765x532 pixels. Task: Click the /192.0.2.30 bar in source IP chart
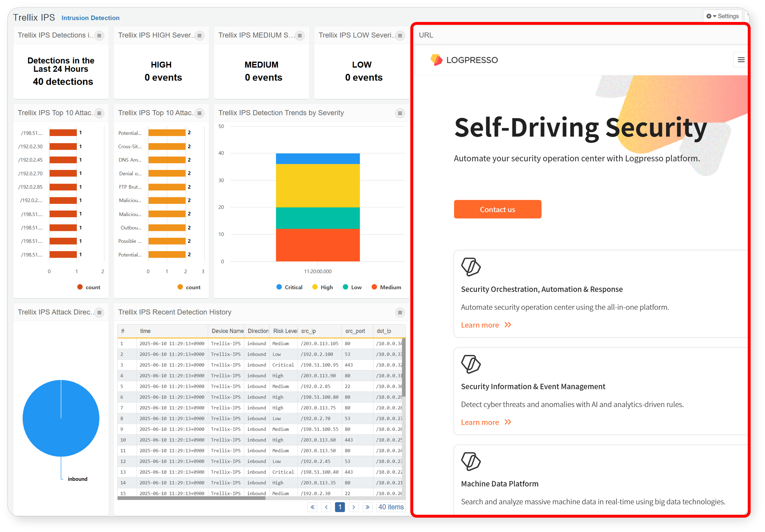(63, 146)
